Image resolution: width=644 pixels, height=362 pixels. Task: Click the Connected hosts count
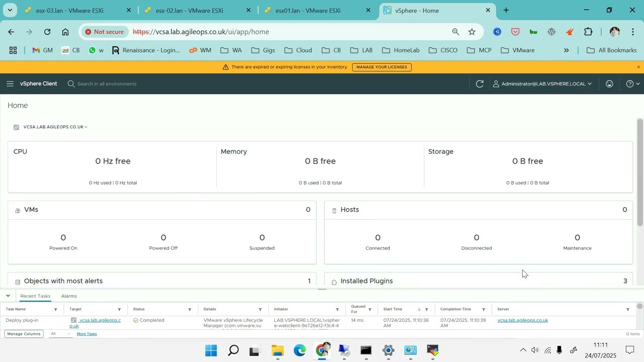click(378, 238)
